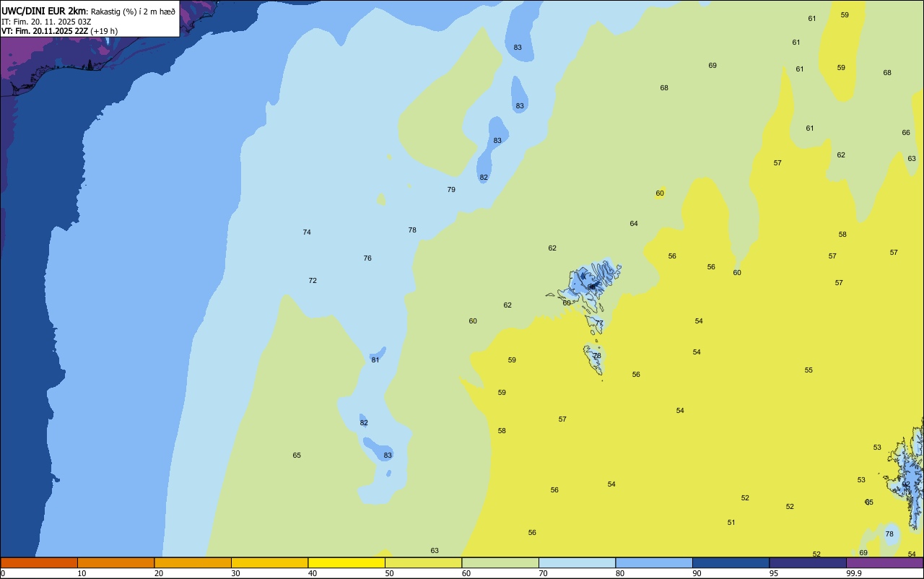
Task: Click the 0–10 dark orange legend swatch
Action: point(39,562)
